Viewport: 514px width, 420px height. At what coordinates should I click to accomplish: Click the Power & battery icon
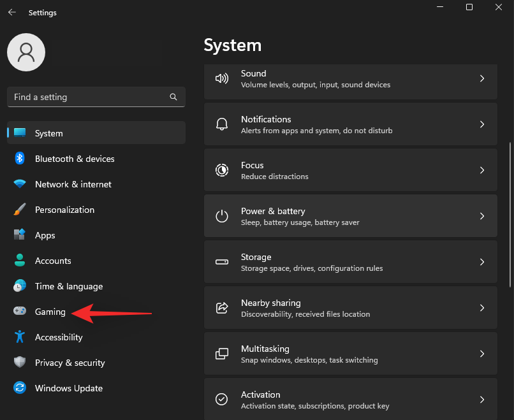tap(221, 215)
